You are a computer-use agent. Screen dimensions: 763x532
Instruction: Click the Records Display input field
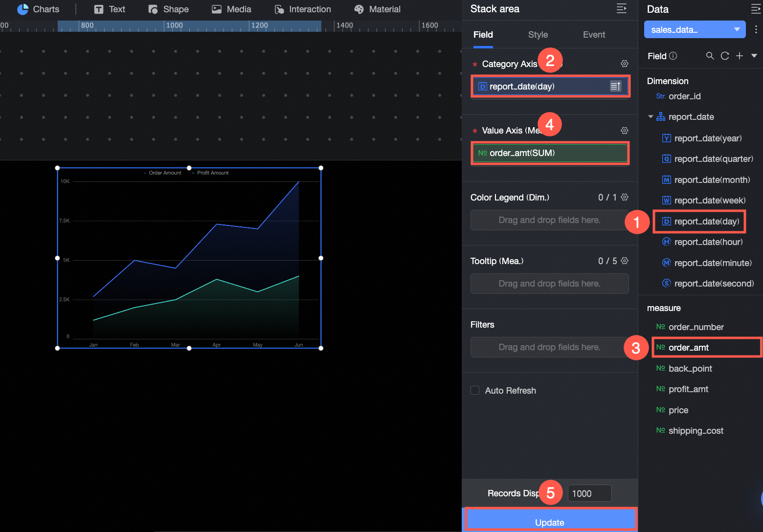click(589, 493)
